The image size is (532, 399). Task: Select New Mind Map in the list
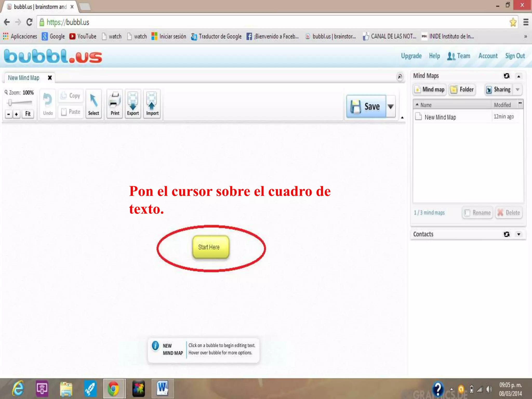click(468, 117)
